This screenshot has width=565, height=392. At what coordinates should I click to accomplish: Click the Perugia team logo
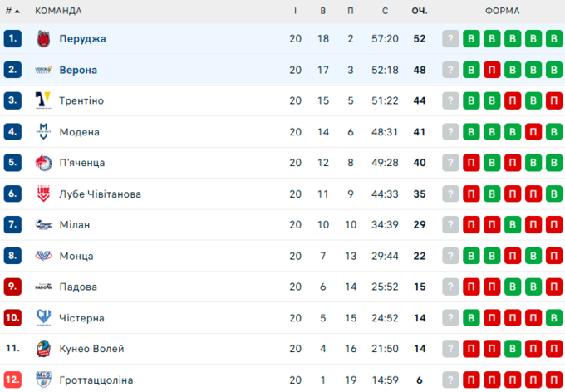44,38
